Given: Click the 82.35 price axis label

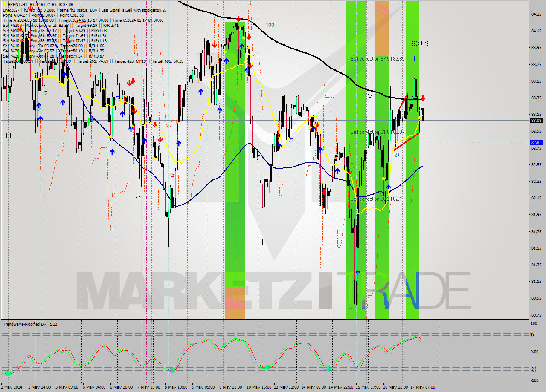Looking at the screenshot, I should (537, 182).
